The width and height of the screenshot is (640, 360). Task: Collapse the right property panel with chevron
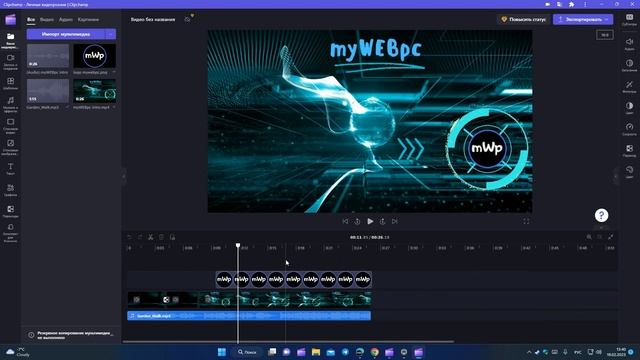tap(616, 176)
